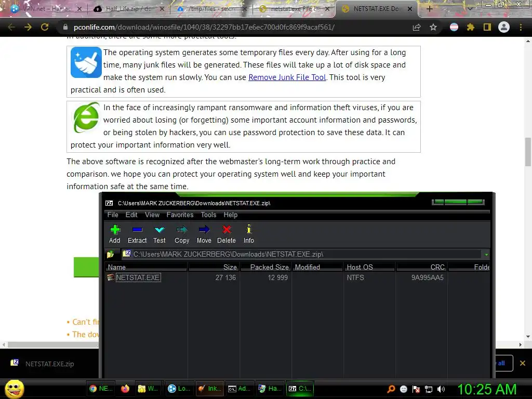Click the volume speaker tray icon
Viewport: 532px width, 399px height.
tap(441, 389)
